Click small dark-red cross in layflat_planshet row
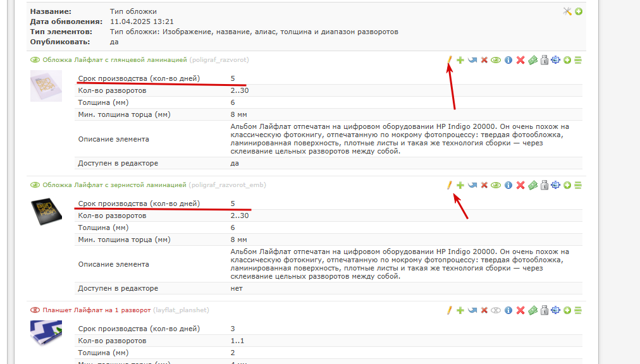 point(484,310)
